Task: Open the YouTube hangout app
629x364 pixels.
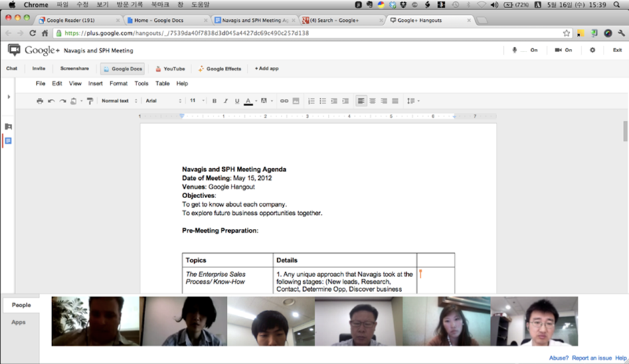Action: (170, 69)
